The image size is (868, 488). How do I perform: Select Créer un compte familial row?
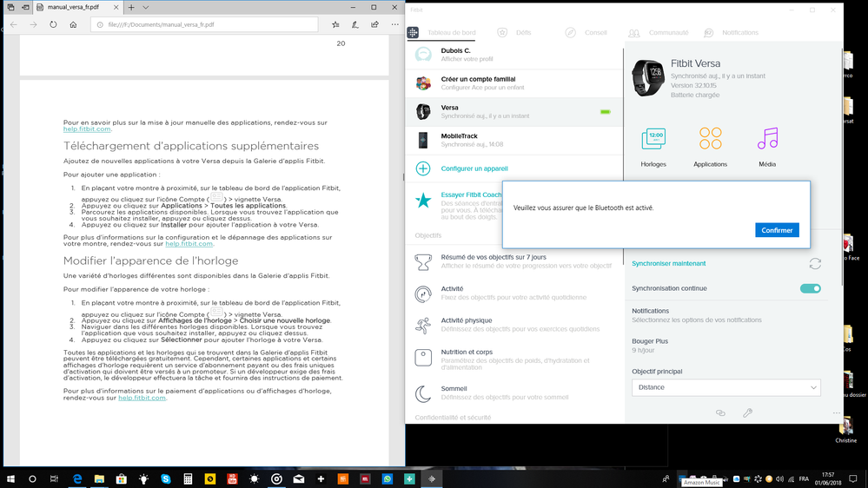(x=514, y=83)
